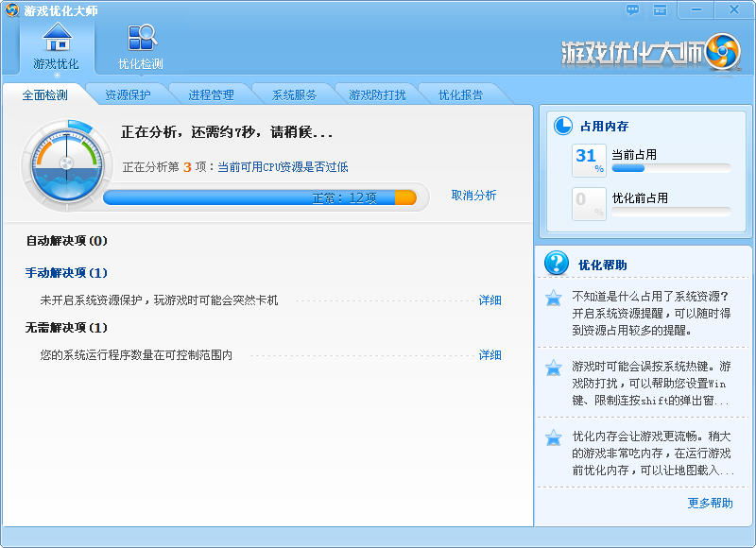Viewport: 756px width, 548px height.
Task: Expand the 自动解决项(0) section header
Action: 66,241
